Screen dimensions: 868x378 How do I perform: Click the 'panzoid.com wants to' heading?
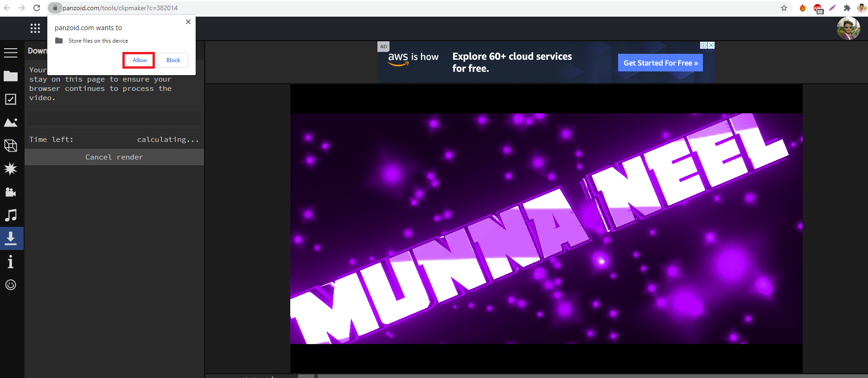(89, 28)
